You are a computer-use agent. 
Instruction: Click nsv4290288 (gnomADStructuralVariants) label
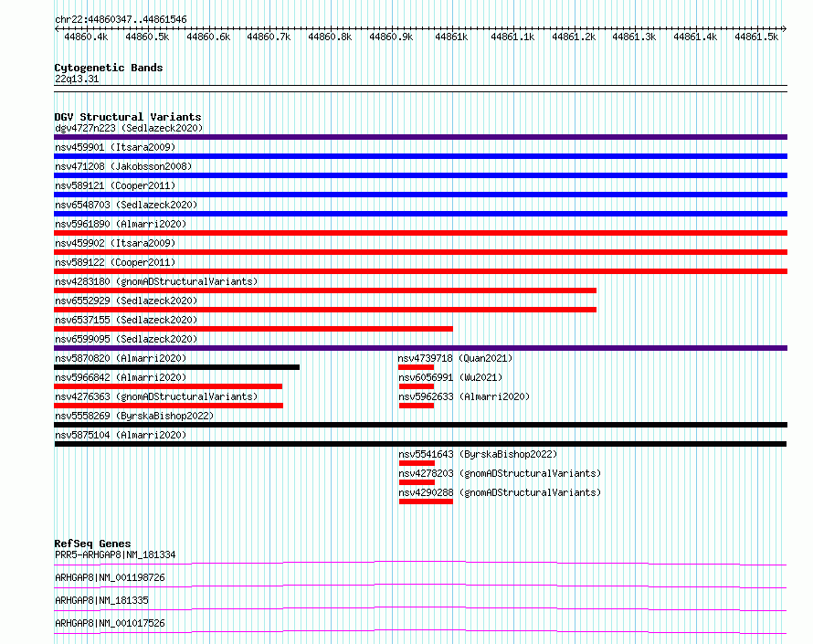click(500, 492)
